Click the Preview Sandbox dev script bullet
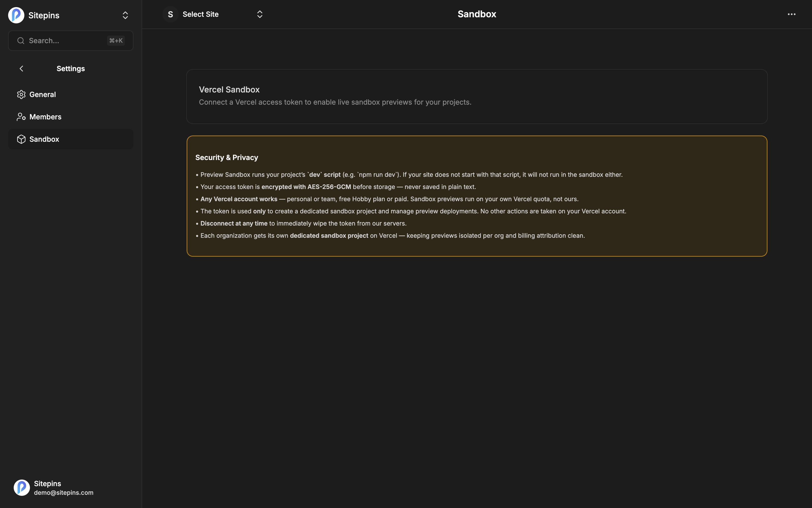Viewport: 812px width, 508px height. [409, 175]
